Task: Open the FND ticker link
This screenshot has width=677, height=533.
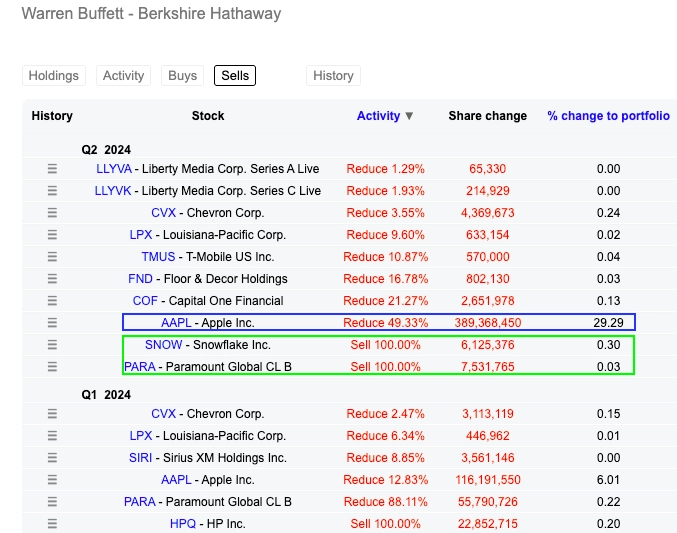Action: (x=140, y=279)
